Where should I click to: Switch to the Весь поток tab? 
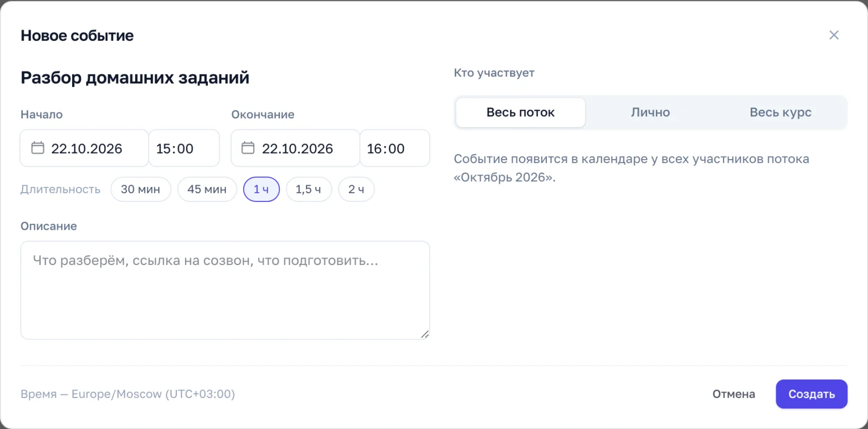[520, 112]
